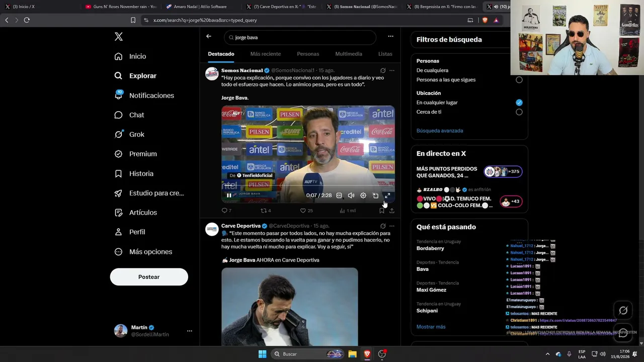The width and height of the screenshot is (644, 362).
Task: Click the back arrow above search results
Action: pyautogui.click(x=209, y=36)
